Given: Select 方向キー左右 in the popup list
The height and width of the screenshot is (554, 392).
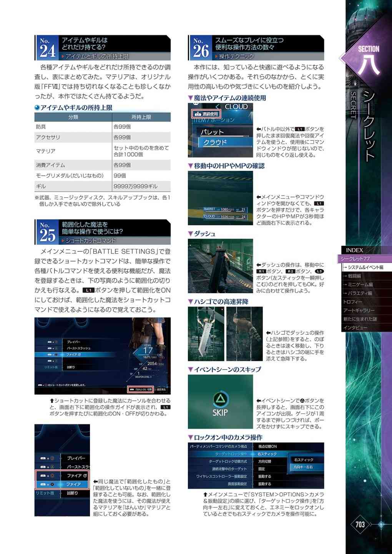Looking at the screenshot, I should coord(303,467).
